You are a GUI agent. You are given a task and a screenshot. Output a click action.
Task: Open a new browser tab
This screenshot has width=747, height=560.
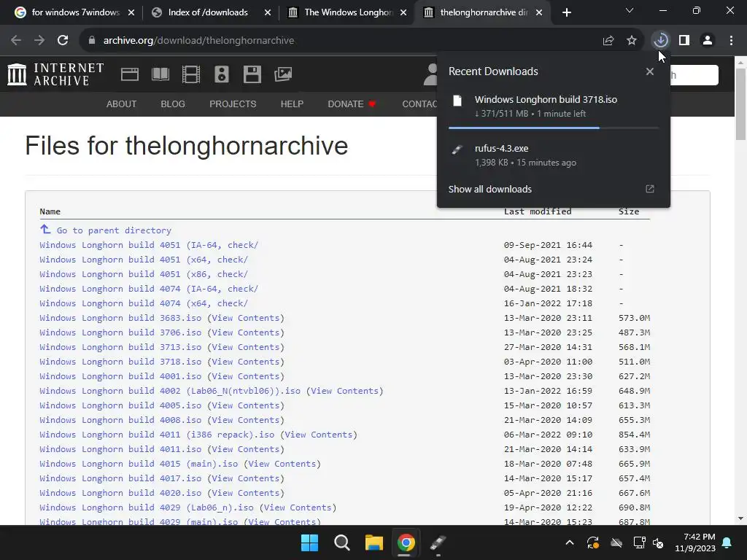click(566, 12)
